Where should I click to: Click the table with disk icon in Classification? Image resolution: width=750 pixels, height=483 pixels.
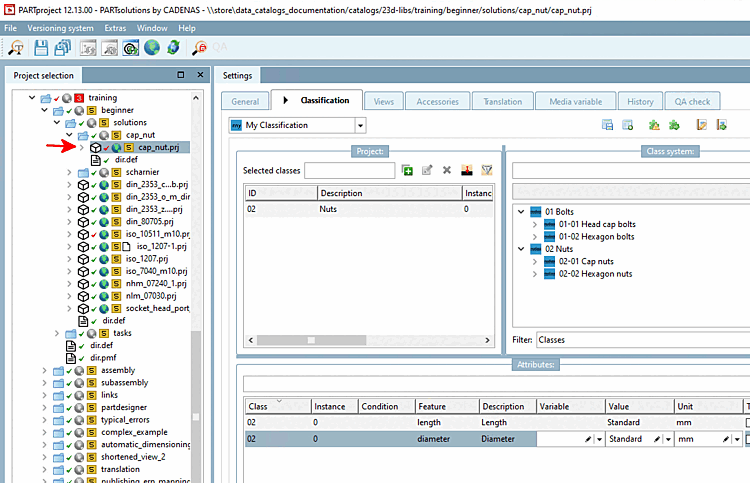click(x=607, y=125)
